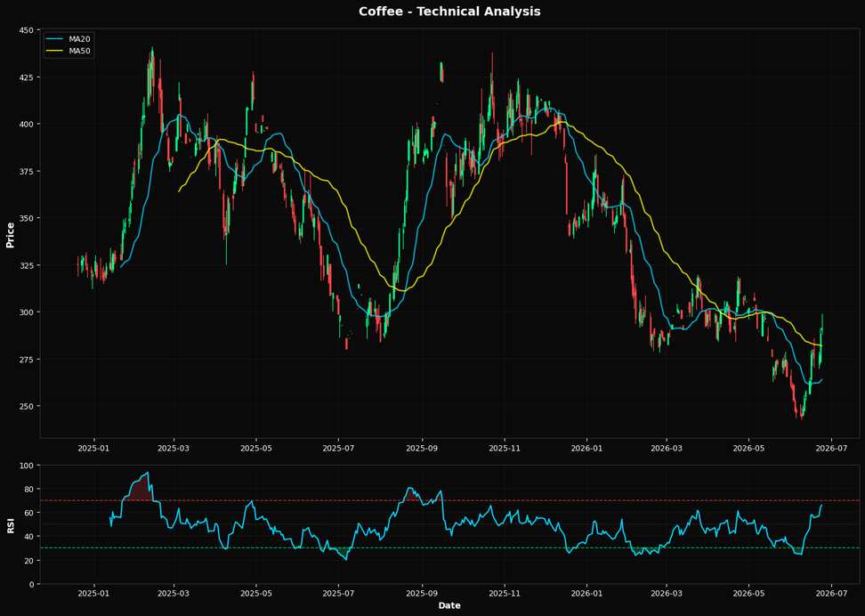Click the 60 tick on RSI axis
The width and height of the screenshot is (865, 616).
(x=29, y=513)
